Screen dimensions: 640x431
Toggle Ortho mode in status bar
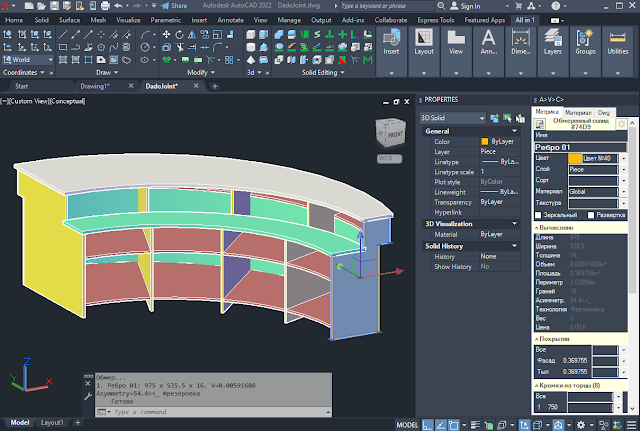[427, 425]
